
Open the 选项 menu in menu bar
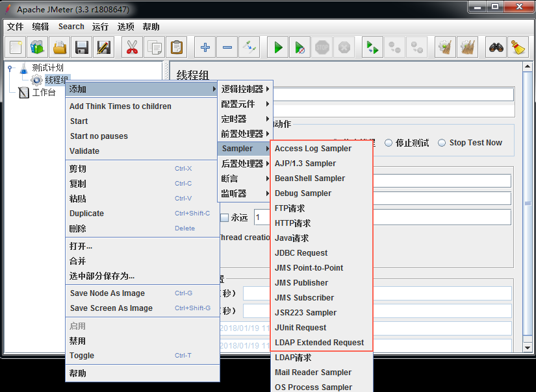[125, 27]
